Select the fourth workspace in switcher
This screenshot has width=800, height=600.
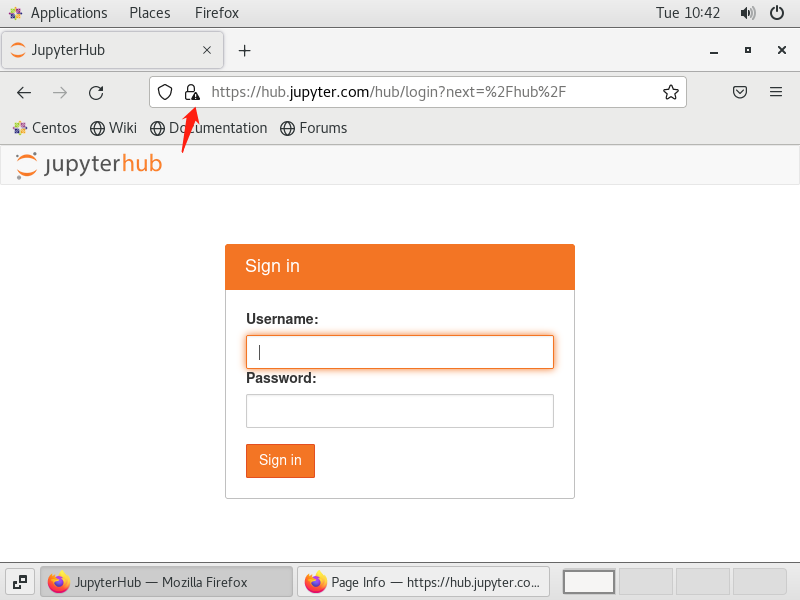759,582
